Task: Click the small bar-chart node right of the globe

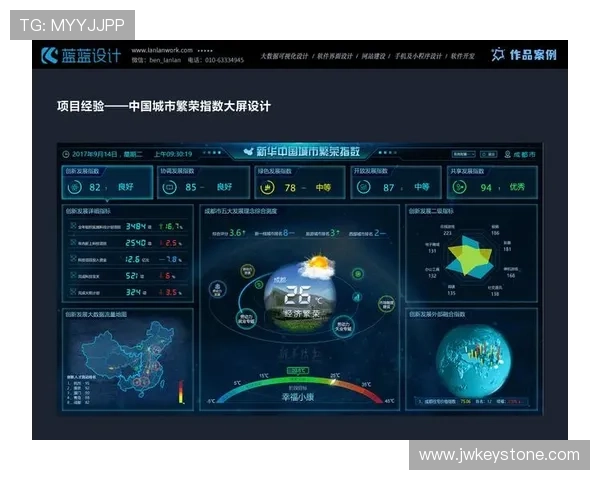Action: point(357,297)
